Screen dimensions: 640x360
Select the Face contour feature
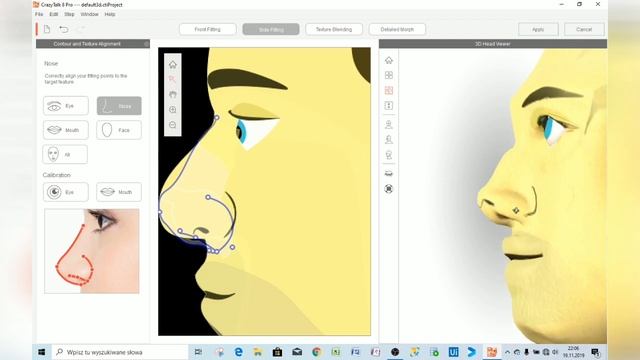pyautogui.click(x=119, y=130)
